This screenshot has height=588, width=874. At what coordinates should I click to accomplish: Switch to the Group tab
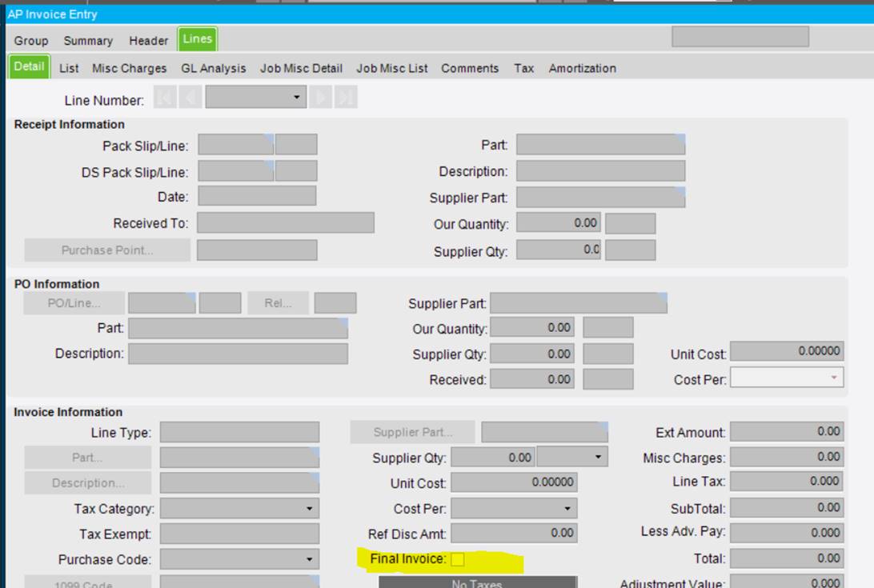[x=31, y=41]
